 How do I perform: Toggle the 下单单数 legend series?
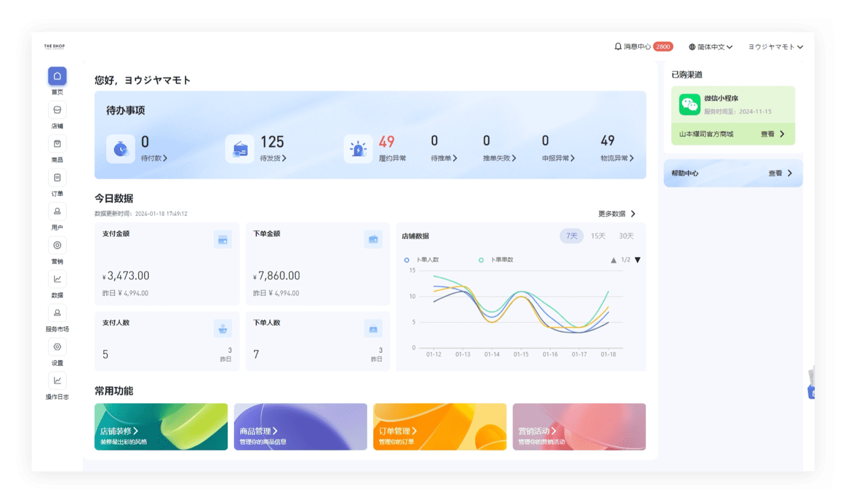pyautogui.click(x=496, y=260)
